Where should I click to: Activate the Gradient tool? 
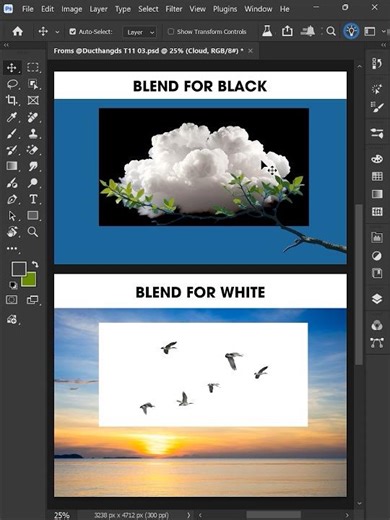(12, 166)
